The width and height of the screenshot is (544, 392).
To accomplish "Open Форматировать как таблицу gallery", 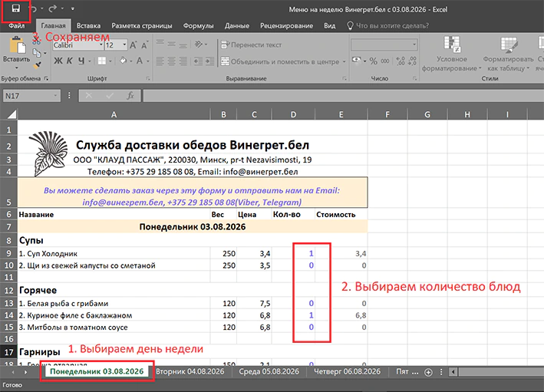I will tap(508, 54).
